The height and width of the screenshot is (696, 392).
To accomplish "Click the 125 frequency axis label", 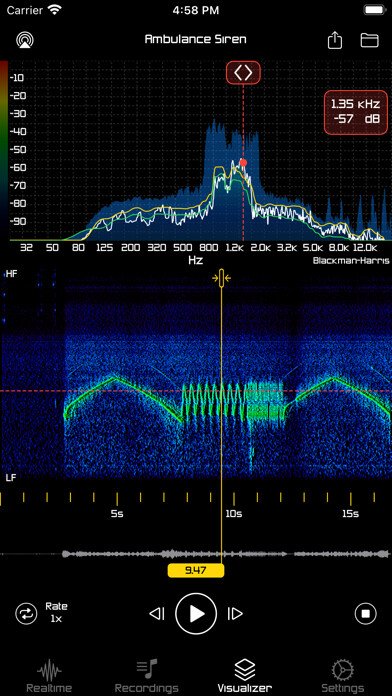I will point(105,248).
